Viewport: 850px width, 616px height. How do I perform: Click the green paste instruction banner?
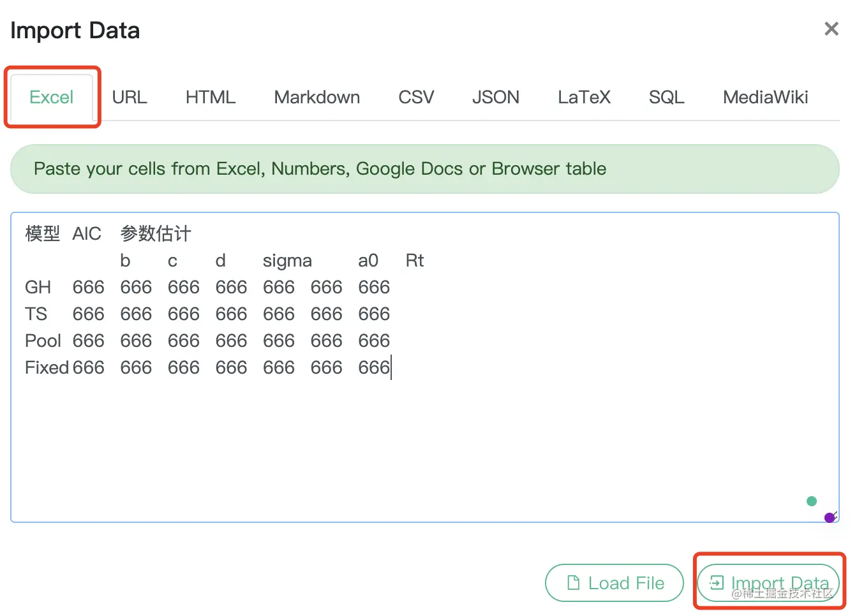pyautogui.click(x=425, y=168)
